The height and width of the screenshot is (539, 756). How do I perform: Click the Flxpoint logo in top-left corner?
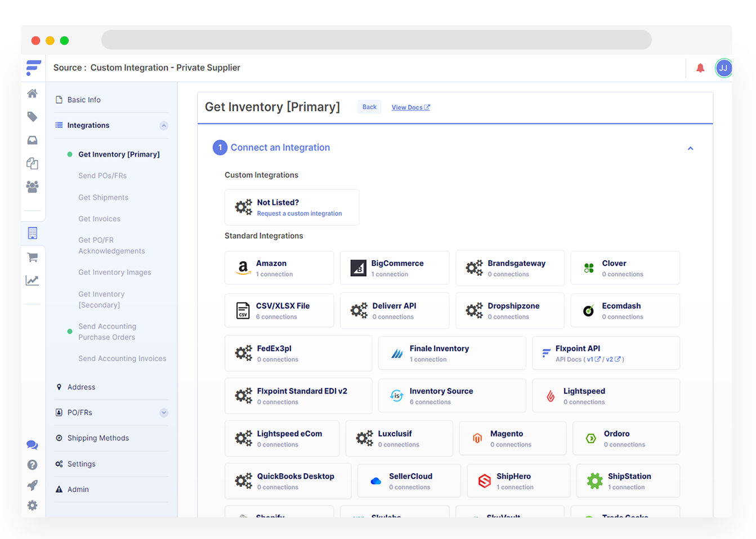click(x=33, y=68)
